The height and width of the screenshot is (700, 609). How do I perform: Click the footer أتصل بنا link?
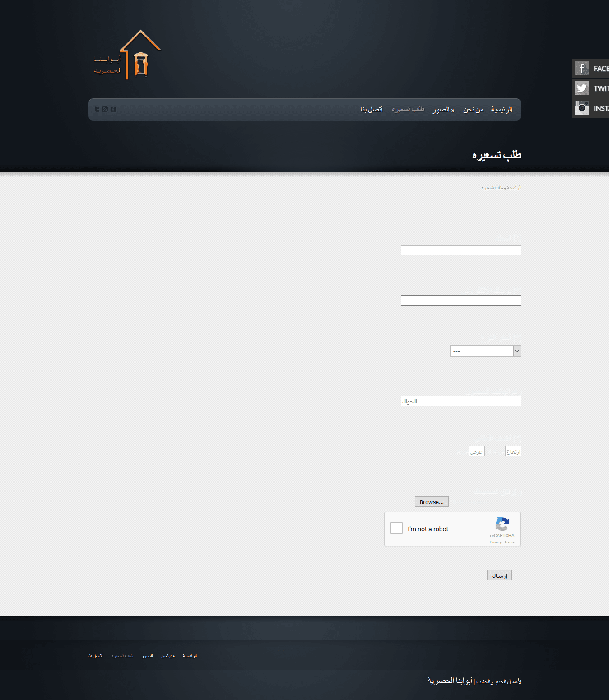[95, 656]
